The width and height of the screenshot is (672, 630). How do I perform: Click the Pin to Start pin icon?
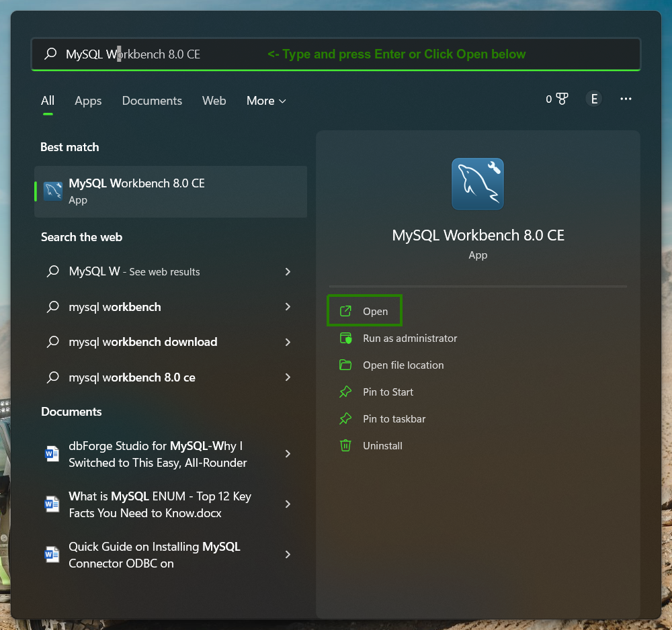click(x=345, y=392)
